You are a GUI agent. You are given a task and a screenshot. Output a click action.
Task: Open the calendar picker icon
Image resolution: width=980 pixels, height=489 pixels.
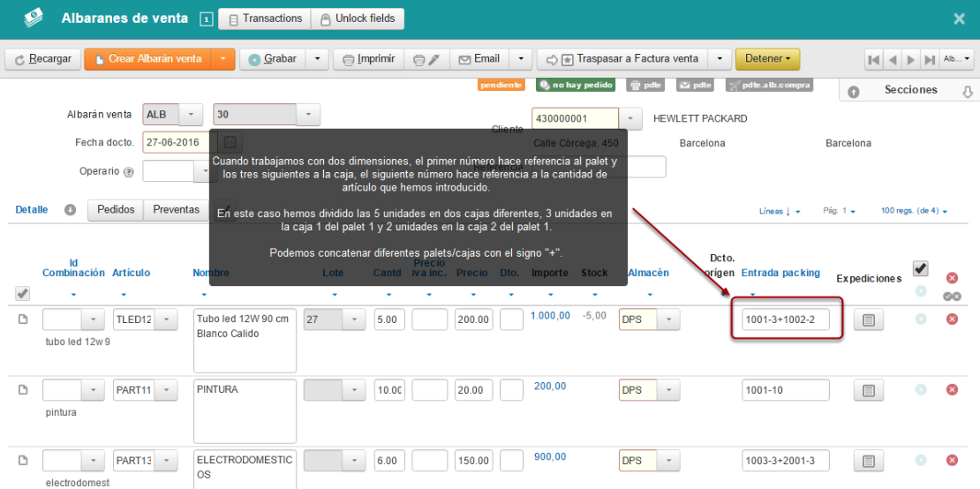point(230,142)
